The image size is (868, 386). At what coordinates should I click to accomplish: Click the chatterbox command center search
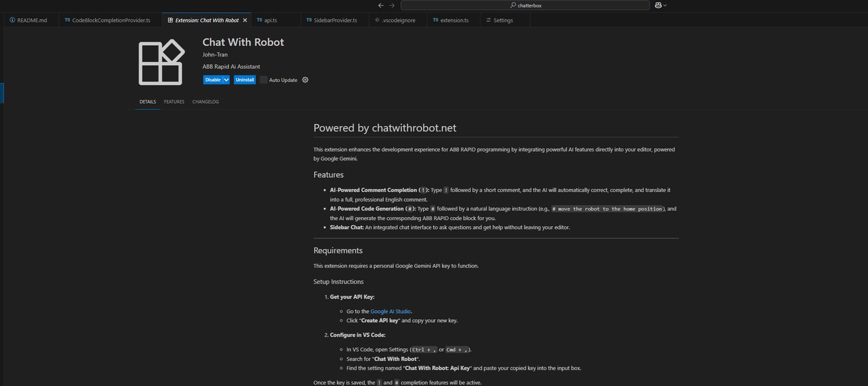point(525,5)
